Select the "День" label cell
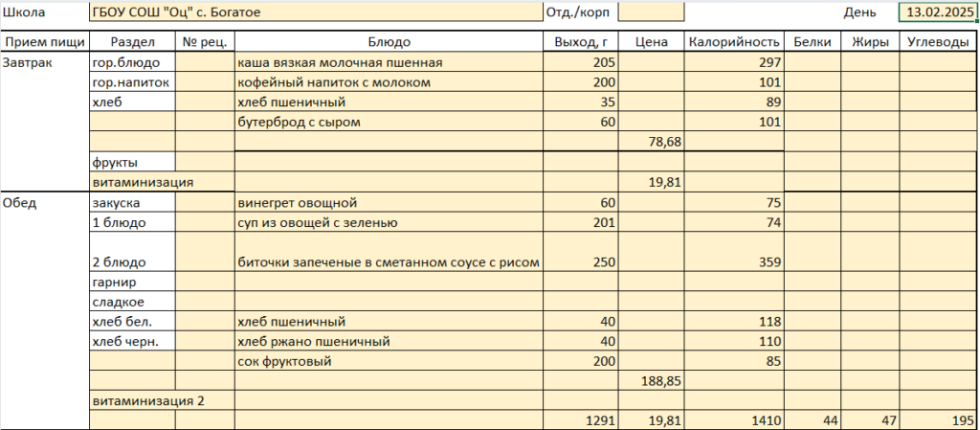 (860, 11)
